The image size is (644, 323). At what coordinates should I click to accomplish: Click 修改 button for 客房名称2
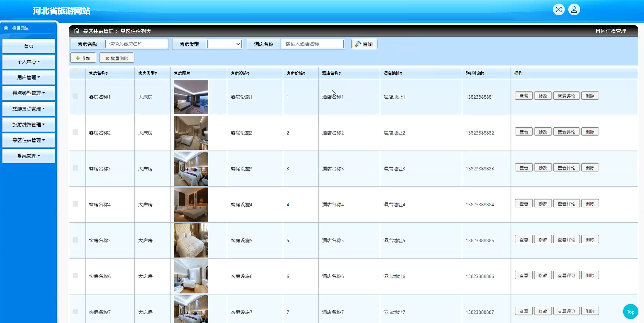tap(543, 132)
